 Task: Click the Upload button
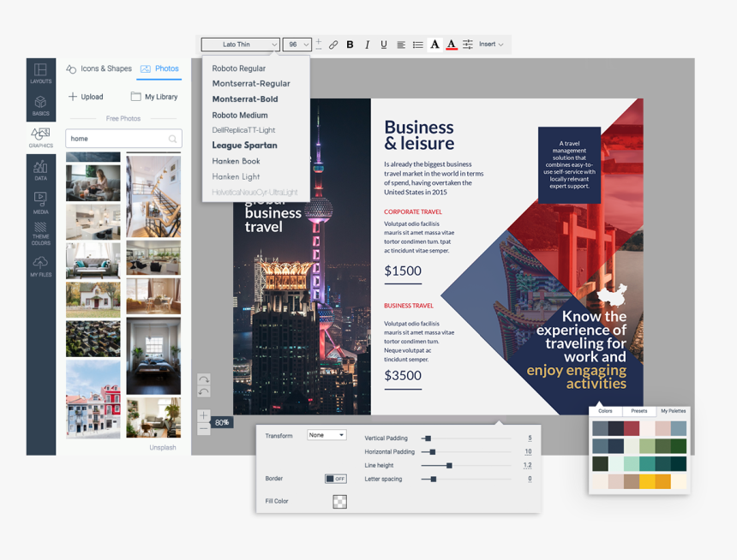tap(86, 97)
